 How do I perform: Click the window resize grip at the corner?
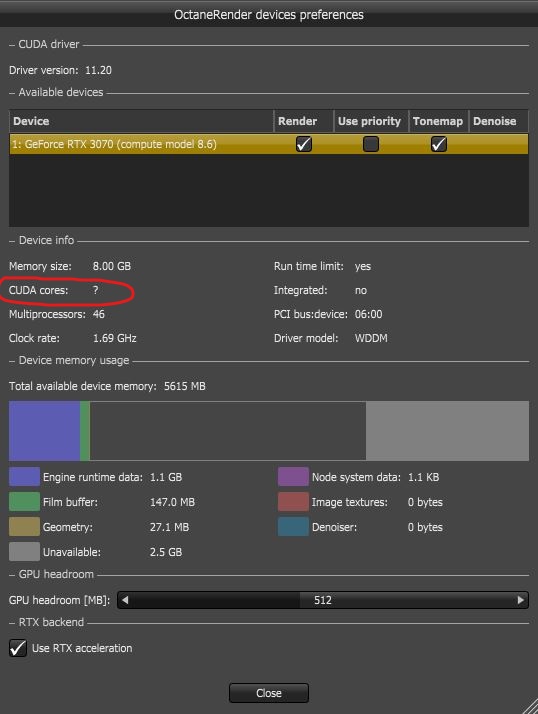tap(529, 706)
